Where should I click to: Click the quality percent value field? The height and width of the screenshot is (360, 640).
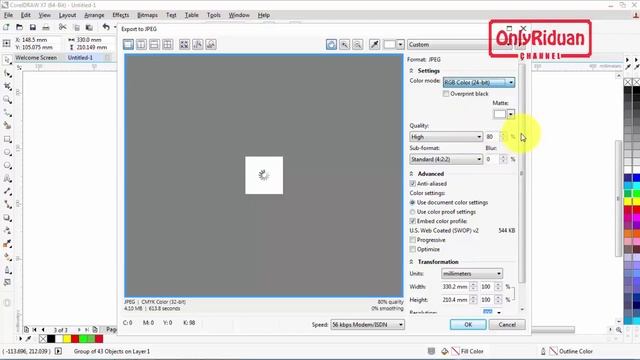pos(492,137)
